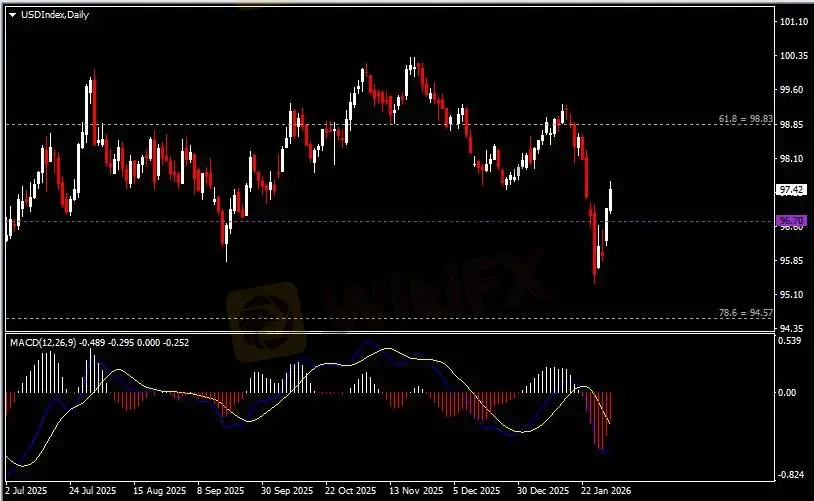The height and width of the screenshot is (501, 814).
Task: Select the 61.8 = 98.83 Fibonacci label
Action: point(746,119)
